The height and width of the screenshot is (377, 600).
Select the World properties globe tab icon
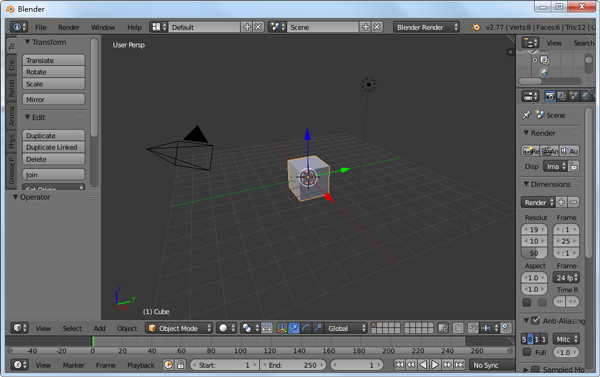tap(585, 96)
